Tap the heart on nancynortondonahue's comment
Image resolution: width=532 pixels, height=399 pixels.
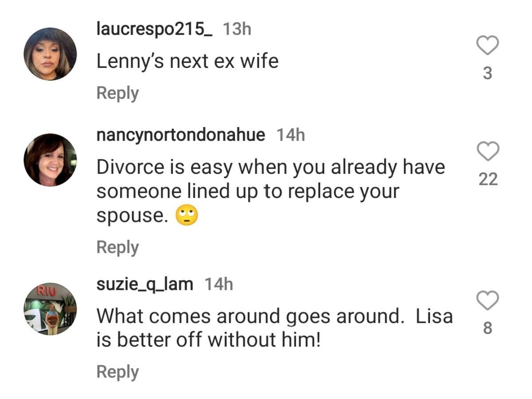point(488,152)
